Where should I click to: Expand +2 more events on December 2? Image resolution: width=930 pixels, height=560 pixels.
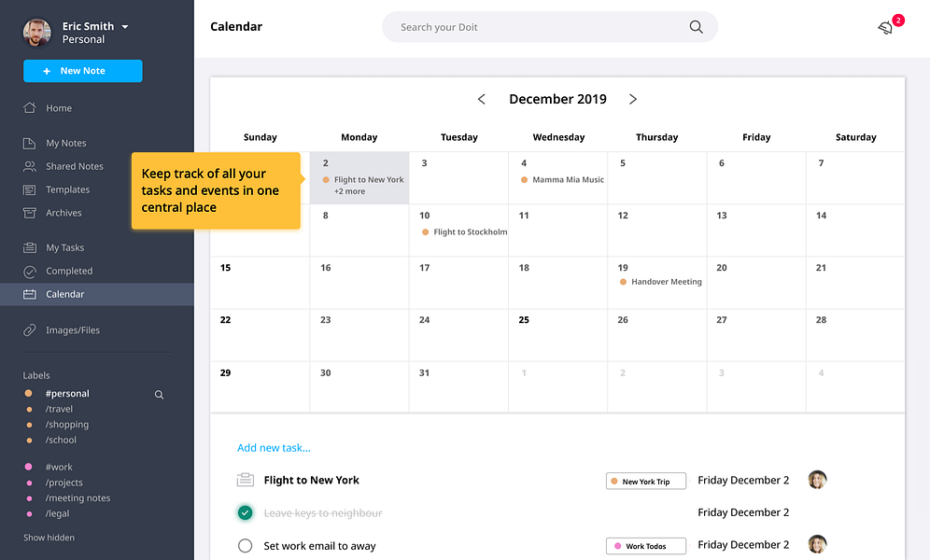point(349,191)
